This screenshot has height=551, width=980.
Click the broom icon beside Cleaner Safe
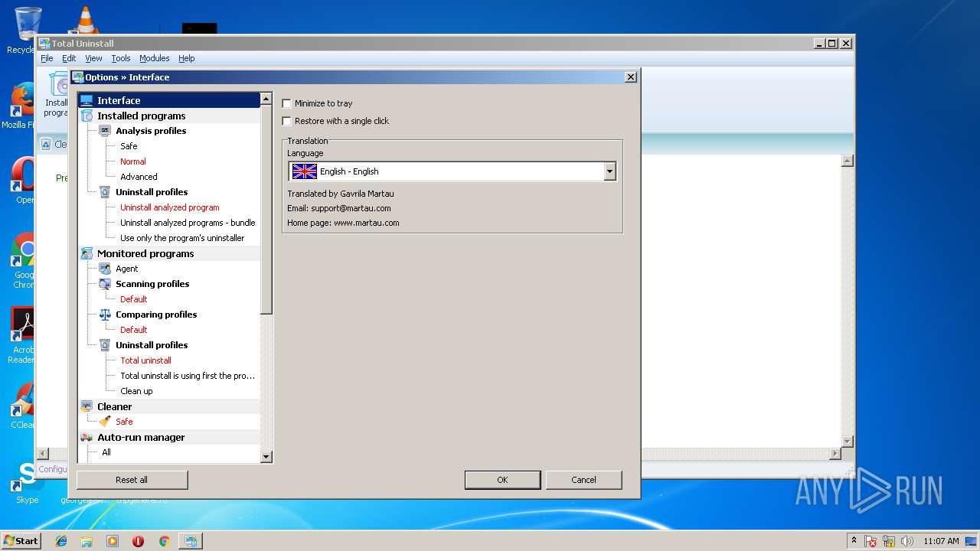point(105,422)
